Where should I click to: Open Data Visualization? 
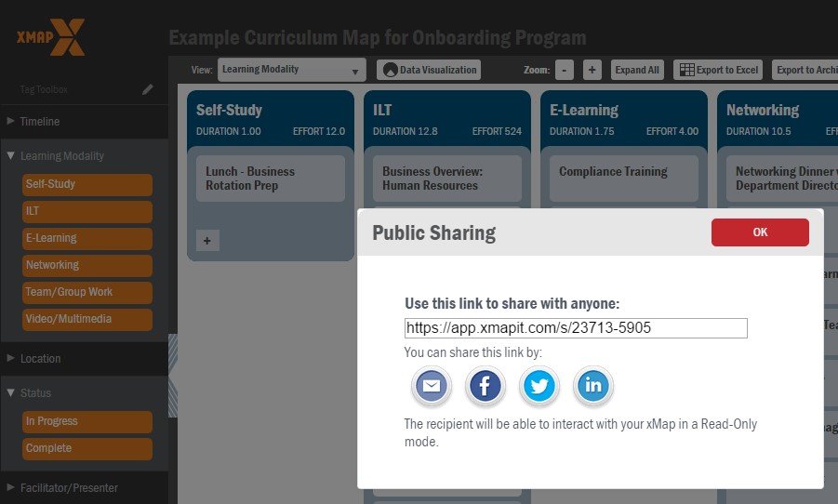coord(429,70)
